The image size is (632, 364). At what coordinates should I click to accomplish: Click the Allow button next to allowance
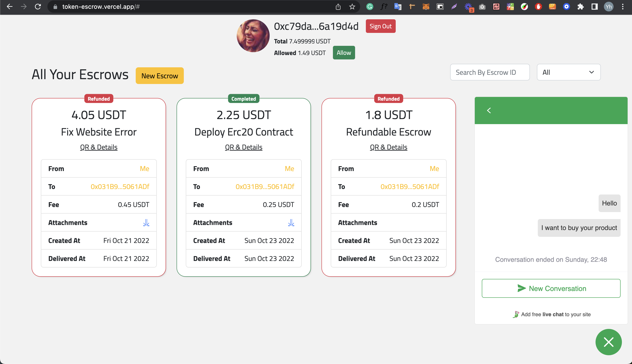[344, 52]
